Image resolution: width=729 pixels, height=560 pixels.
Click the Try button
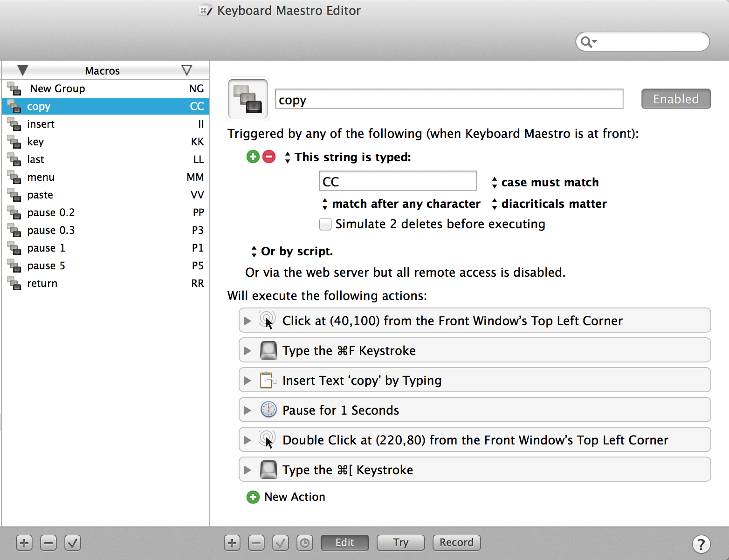[x=401, y=543]
